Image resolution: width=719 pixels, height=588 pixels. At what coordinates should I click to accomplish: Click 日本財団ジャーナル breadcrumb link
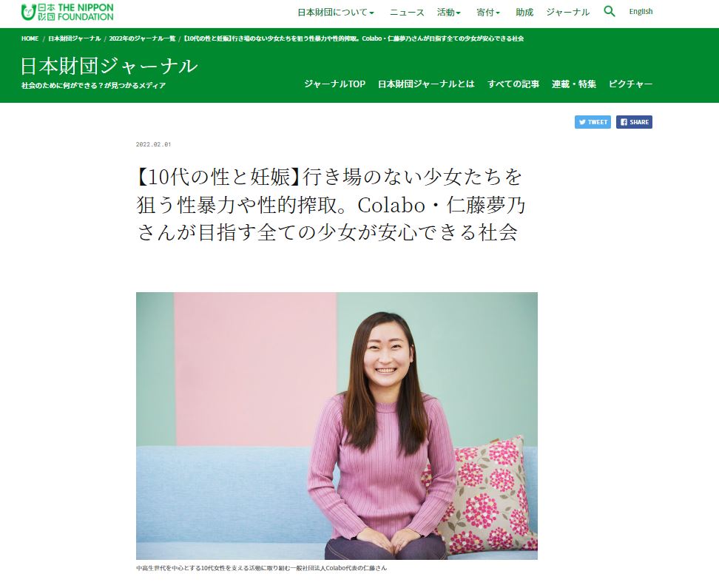point(74,38)
